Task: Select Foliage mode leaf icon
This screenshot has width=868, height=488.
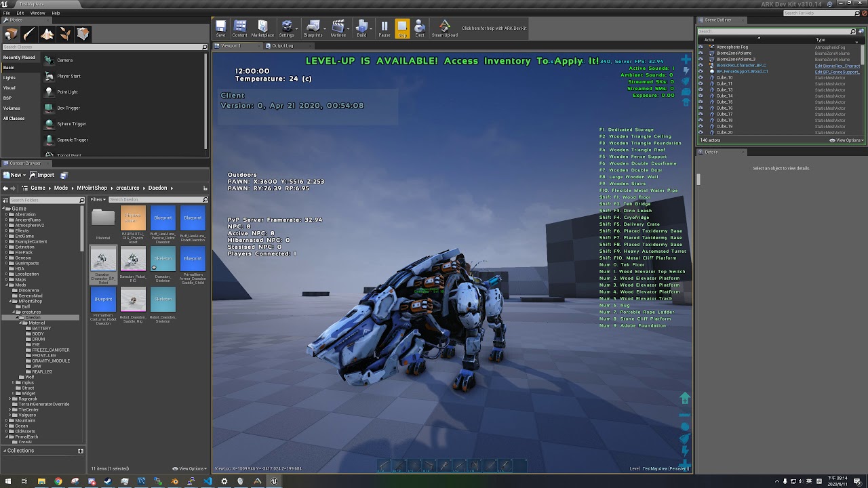Action: [x=65, y=34]
